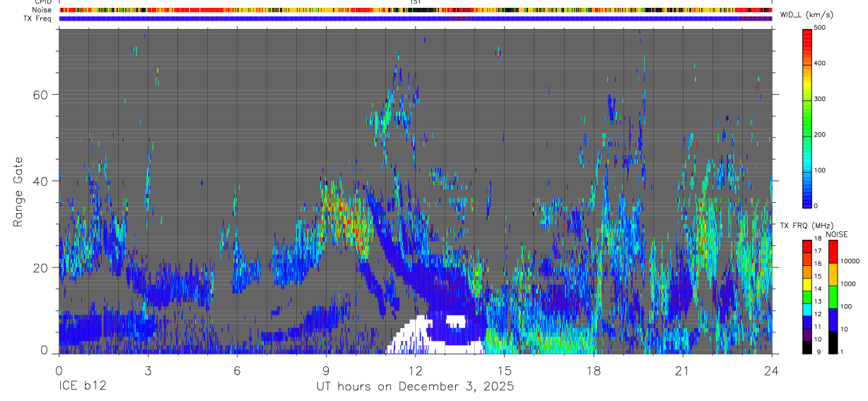The height and width of the screenshot is (401, 868).
Task: Pick the cyan 12 MHz swatch
Action: (807, 310)
